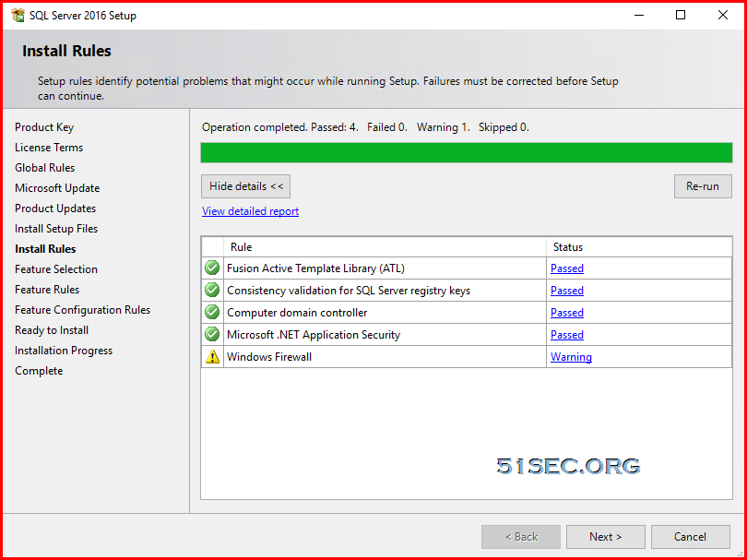Select Product Updates step in sidebar
The width and height of the screenshot is (747, 560).
click(x=55, y=209)
